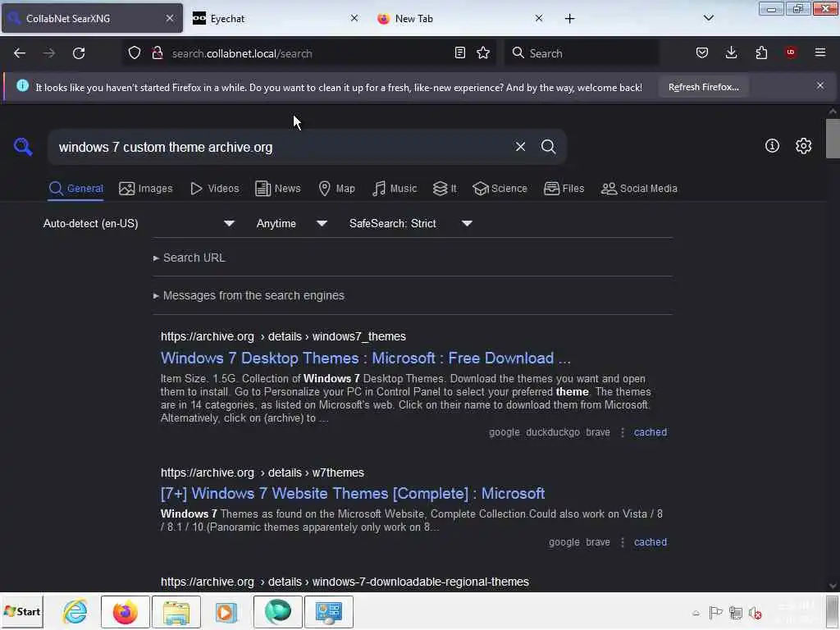This screenshot has height=630, width=840.
Task: Open the Windows Start menu
Action: [22, 611]
